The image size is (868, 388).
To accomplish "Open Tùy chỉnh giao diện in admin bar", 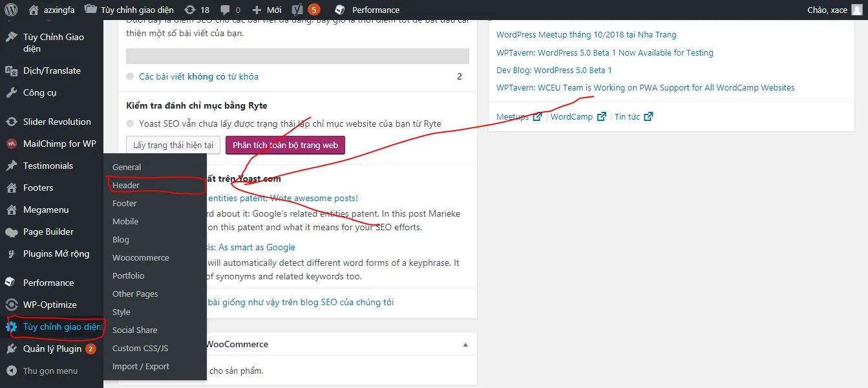I will 129,10.
